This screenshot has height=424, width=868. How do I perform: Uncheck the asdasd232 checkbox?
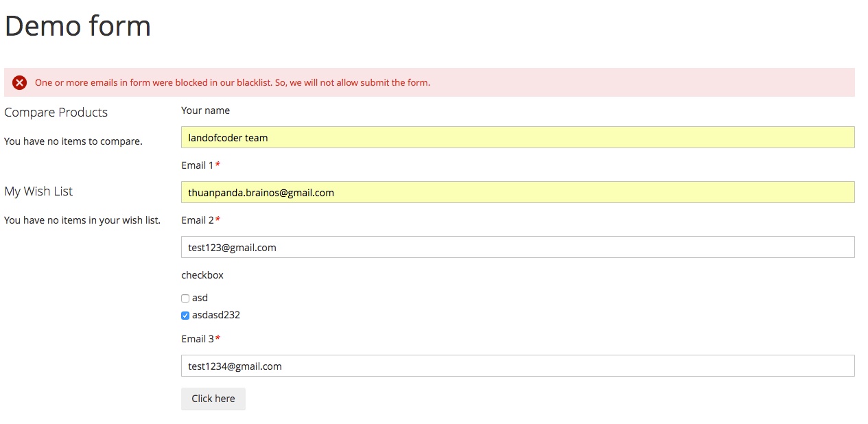185,316
